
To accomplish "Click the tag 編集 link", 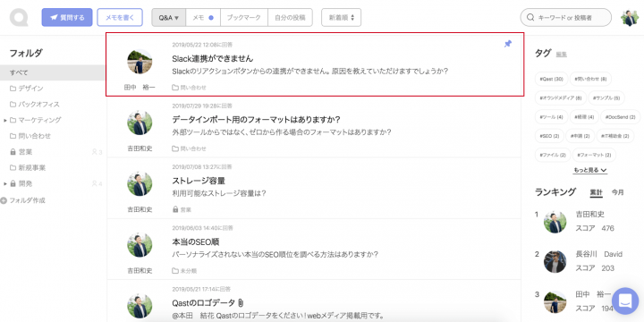I will point(562,54).
